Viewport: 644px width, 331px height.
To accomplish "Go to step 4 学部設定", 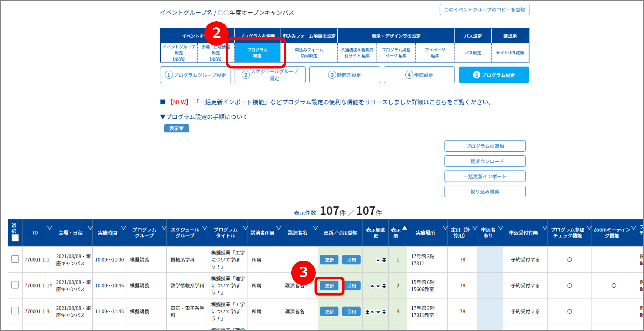I will [x=419, y=75].
